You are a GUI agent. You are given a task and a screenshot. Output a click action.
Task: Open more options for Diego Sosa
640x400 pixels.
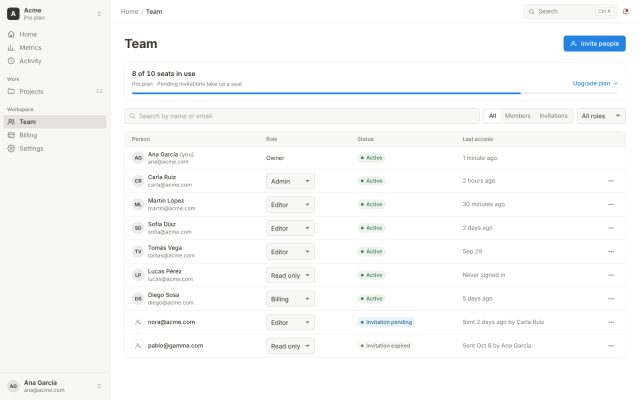(611, 299)
